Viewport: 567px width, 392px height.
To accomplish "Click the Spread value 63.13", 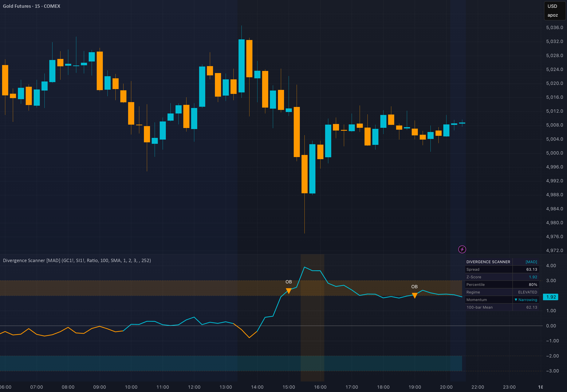I will coord(532,269).
